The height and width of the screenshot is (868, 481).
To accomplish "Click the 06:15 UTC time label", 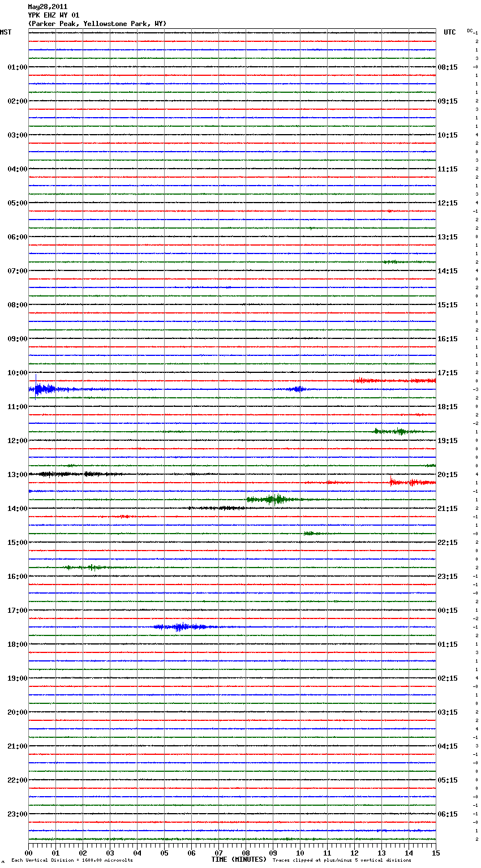I will tap(448, 814).
